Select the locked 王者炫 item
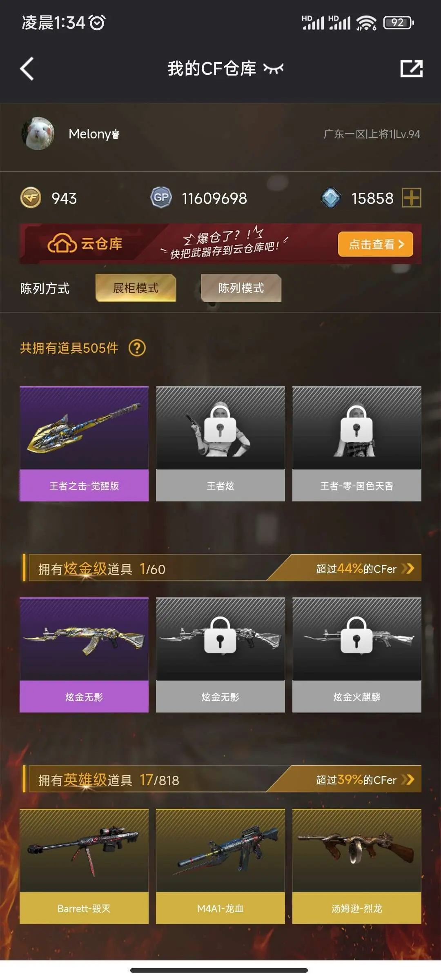 point(220,444)
